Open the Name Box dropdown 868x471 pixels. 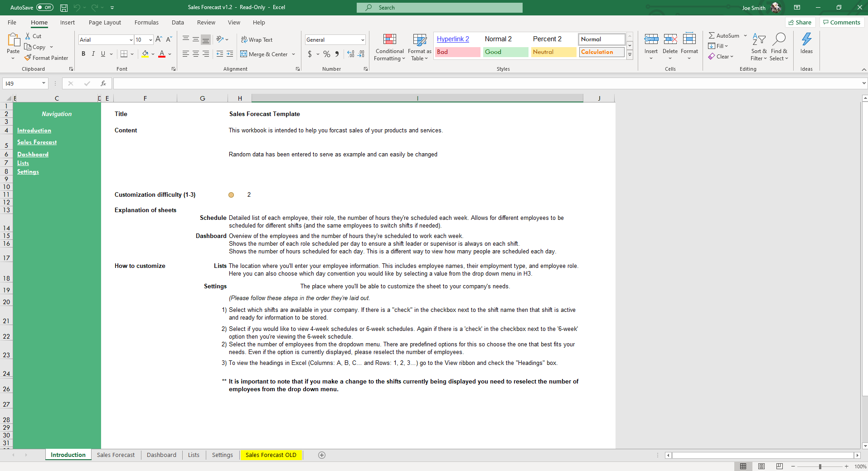[x=44, y=83]
